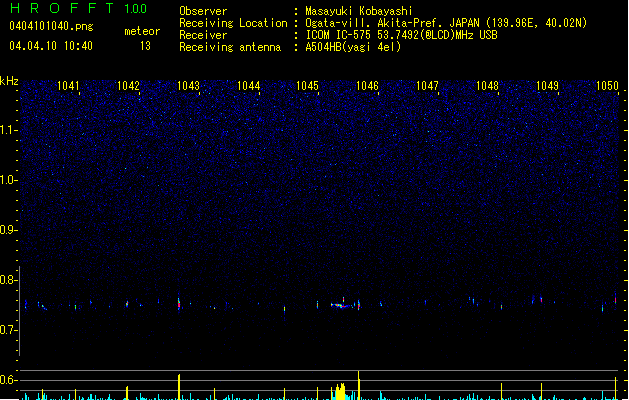This screenshot has width=629, height=400.
Task: Click the 1.0 kHz frequency label
Action: point(8,180)
